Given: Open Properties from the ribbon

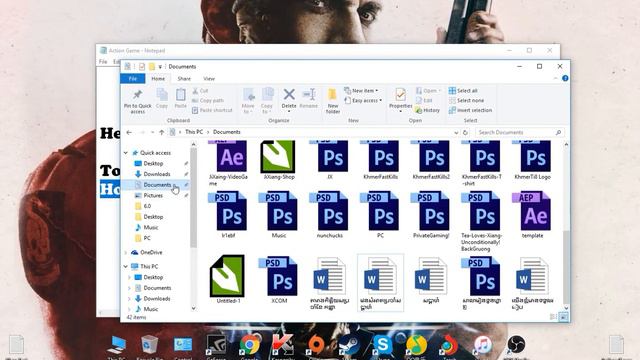Looking at the screenshot, I should click(400, 100).
